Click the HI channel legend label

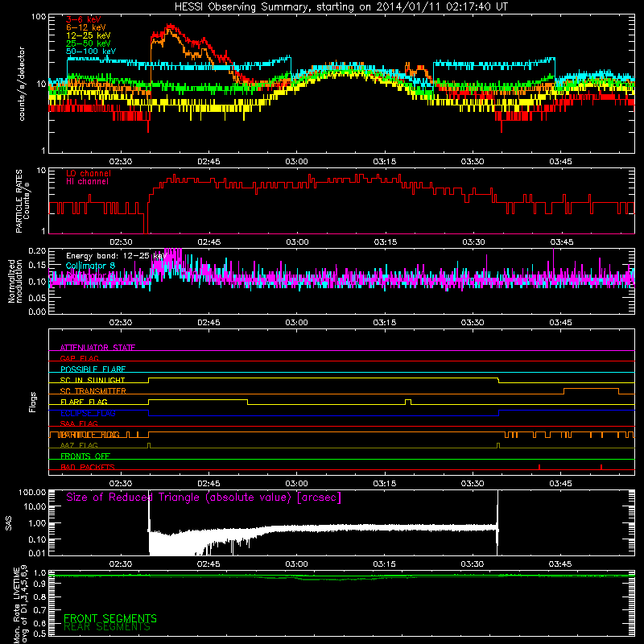pos(87,182)
